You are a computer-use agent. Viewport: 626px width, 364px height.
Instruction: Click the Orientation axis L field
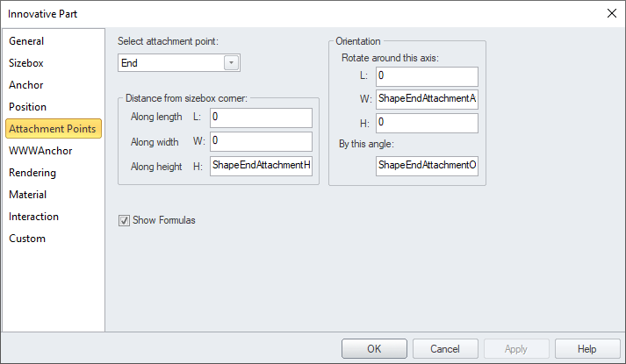(427, 76)
